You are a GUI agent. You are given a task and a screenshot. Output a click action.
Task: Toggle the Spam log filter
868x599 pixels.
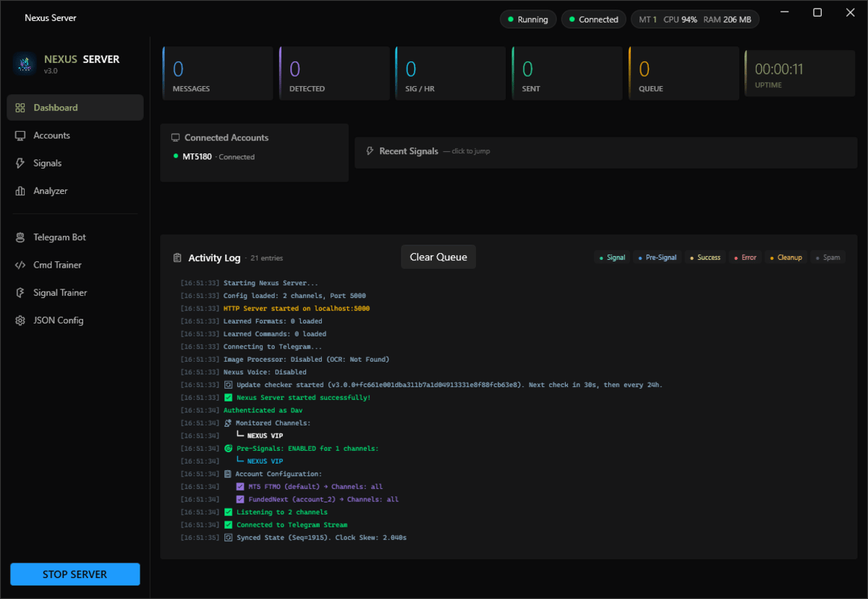827,258
